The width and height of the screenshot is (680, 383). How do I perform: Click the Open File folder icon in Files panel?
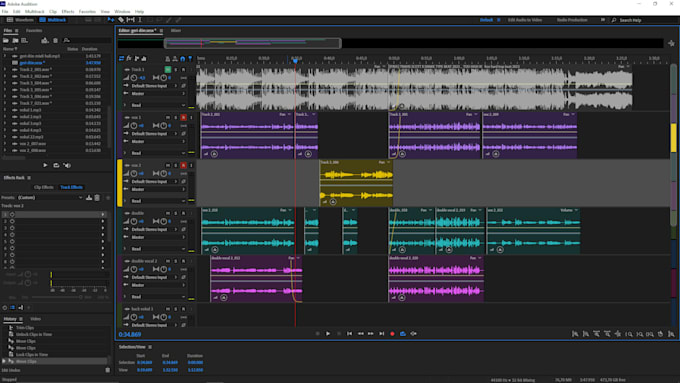tap(6, 40)
